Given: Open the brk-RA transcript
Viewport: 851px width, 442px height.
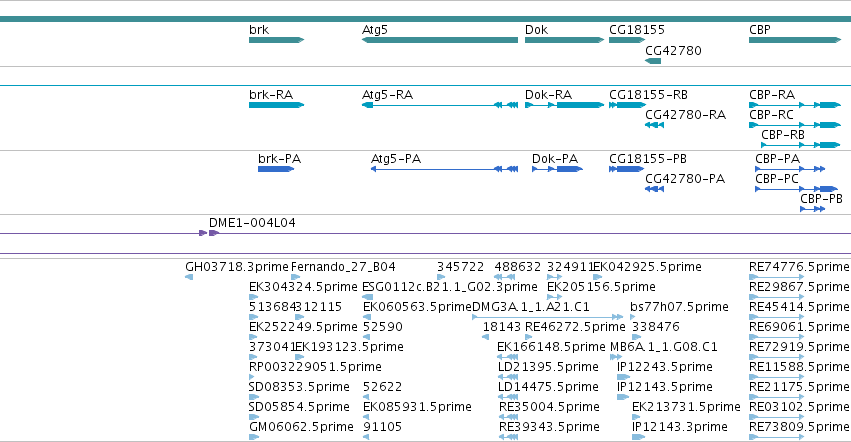Looking at the screenshot, I should click(x=276, y=105).
